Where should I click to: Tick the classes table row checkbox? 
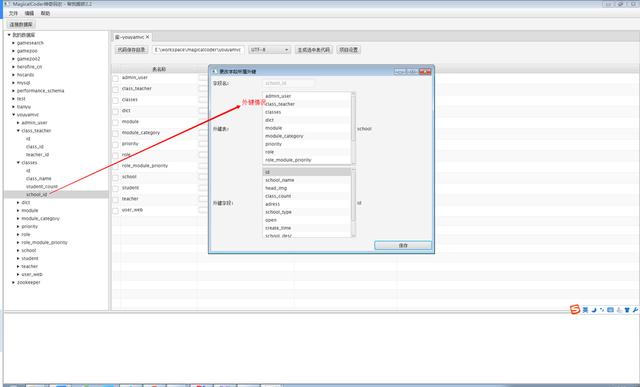pyautogui.click(x=116, y=100)
